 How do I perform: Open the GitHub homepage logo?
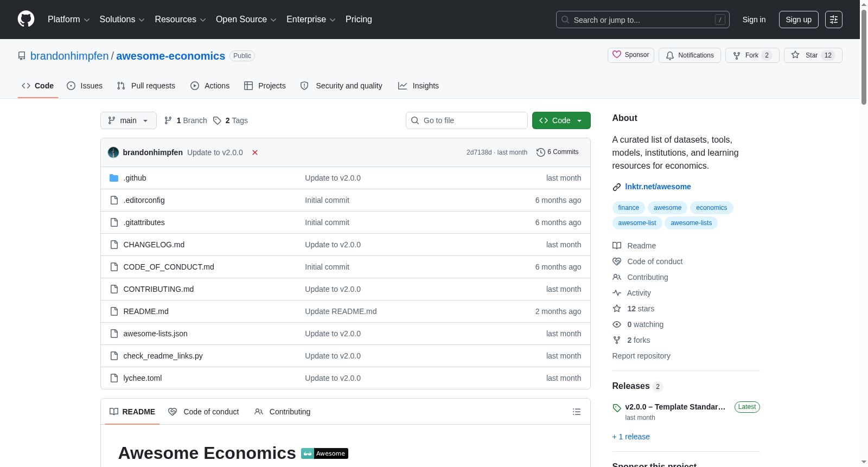point(26,20)
